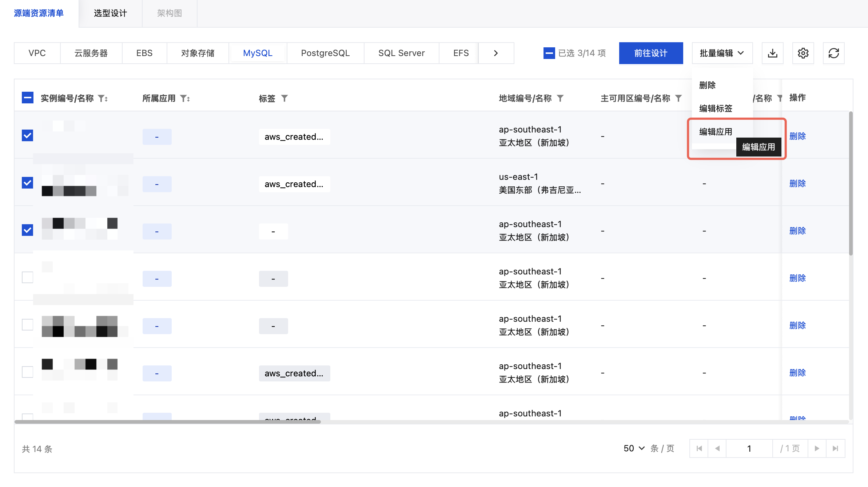Screen dimensions: 868x487
Task: Click the refresh list icon
Action: (x=833, y=53)
